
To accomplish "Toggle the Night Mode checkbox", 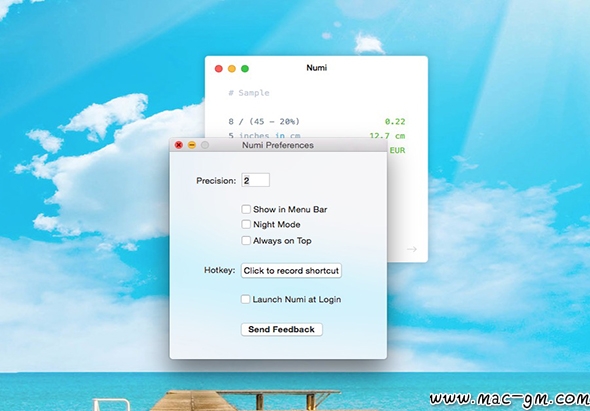I will 246,225.
